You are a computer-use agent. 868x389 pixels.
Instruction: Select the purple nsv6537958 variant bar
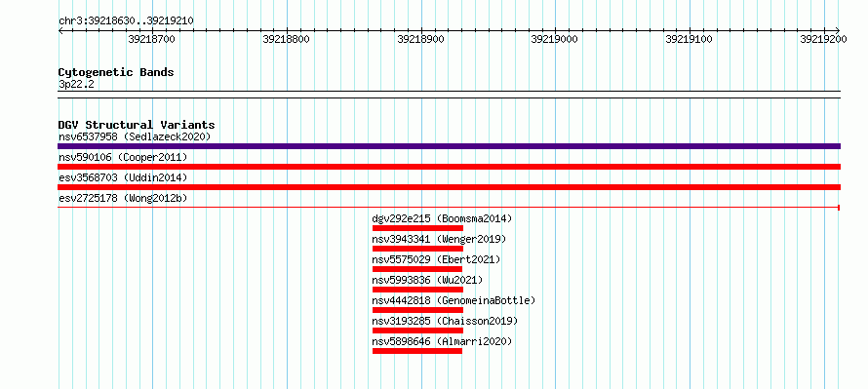[449, 146]
